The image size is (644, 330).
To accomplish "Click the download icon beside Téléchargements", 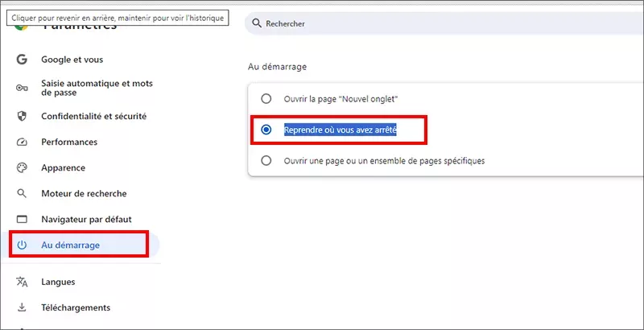I will click(23, 307).
